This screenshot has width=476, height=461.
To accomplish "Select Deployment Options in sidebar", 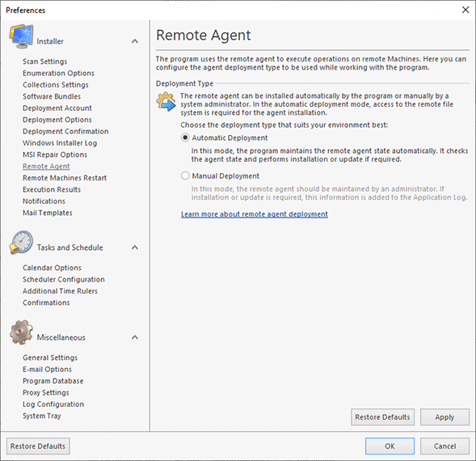I will click(57, 120).
